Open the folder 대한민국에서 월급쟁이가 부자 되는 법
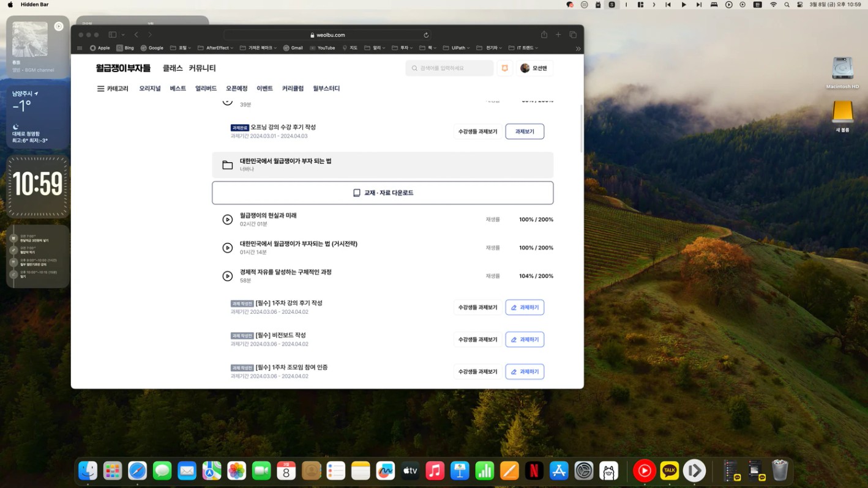The width and height of the screenshot is (868, 488). click(x=383, y=165)
